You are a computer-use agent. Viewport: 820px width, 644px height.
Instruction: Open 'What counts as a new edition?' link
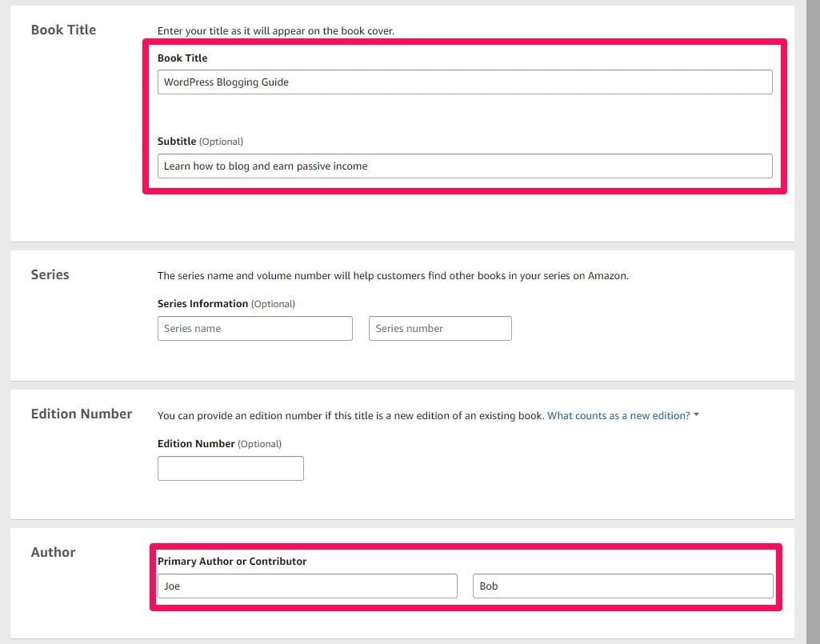point(618,415)
